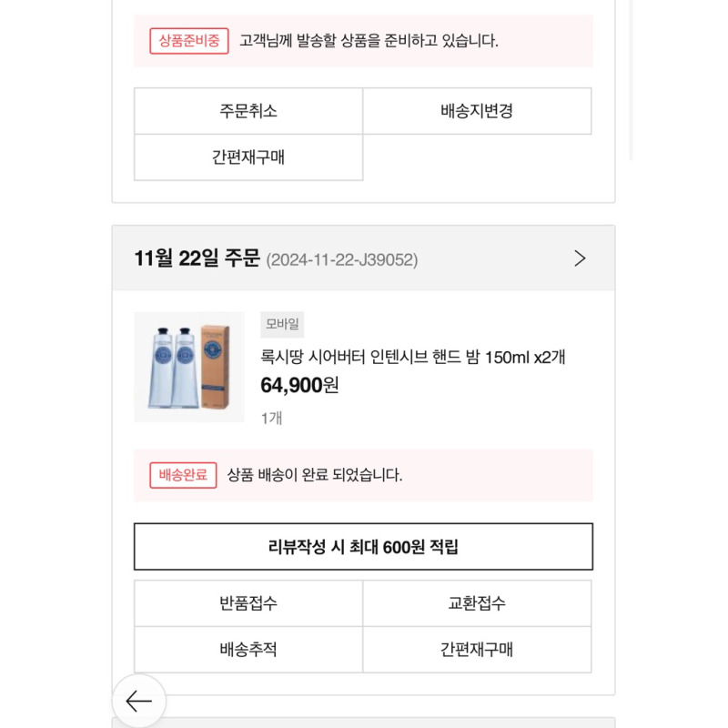Click the 상품준비중 status badge
Viewport: 728px width, 728px height.
click(189, 41)
